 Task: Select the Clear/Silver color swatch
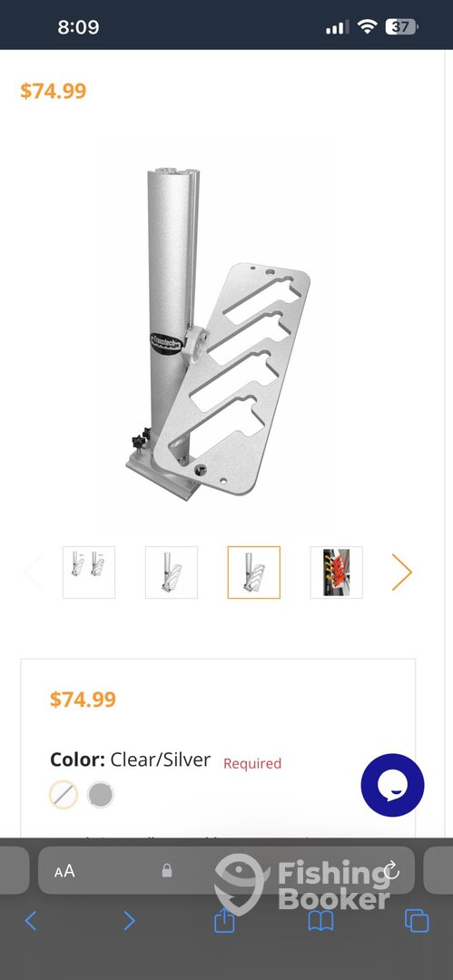pos(64,795)
